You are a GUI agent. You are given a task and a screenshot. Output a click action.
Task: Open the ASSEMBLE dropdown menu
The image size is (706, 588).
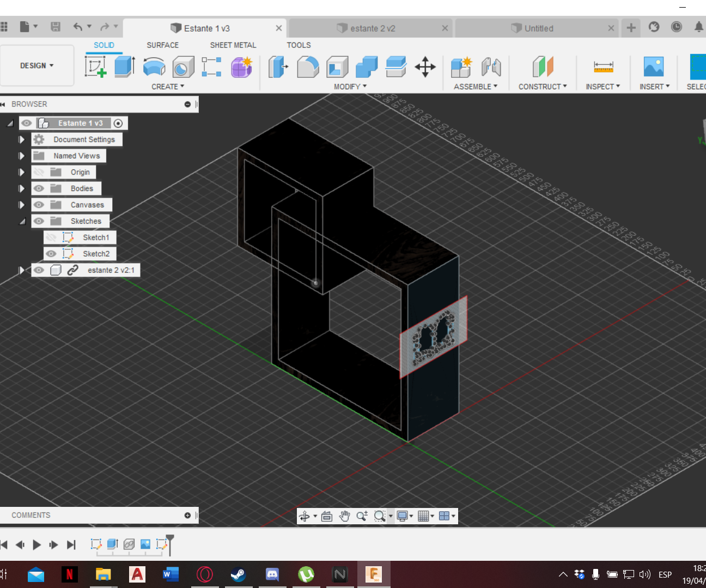(x=476, y=87)
